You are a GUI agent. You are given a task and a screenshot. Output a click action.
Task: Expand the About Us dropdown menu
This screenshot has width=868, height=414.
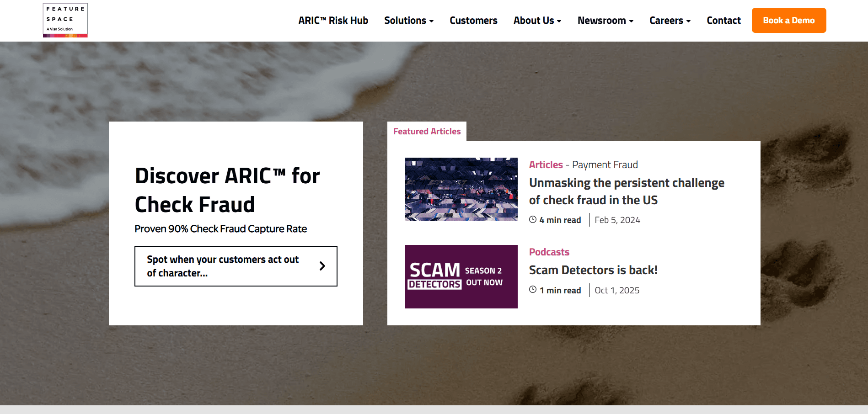pos(537,21)
